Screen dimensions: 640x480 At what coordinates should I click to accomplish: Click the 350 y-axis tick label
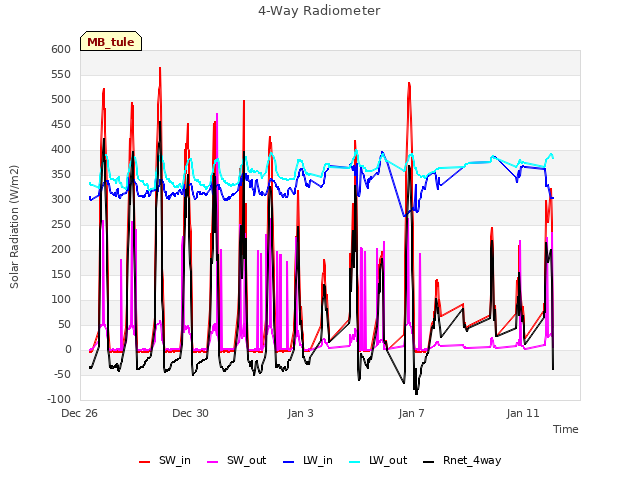coord(61,175)
